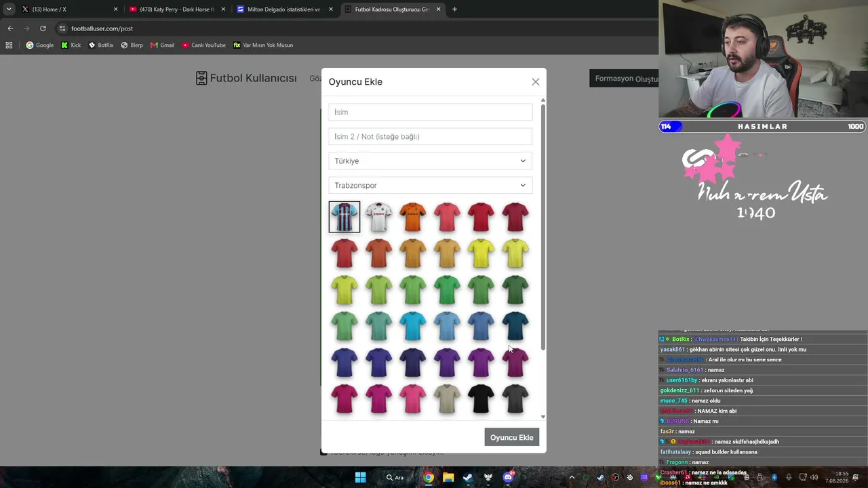Open the Türkiye country dropdown

tap(431, 161)
